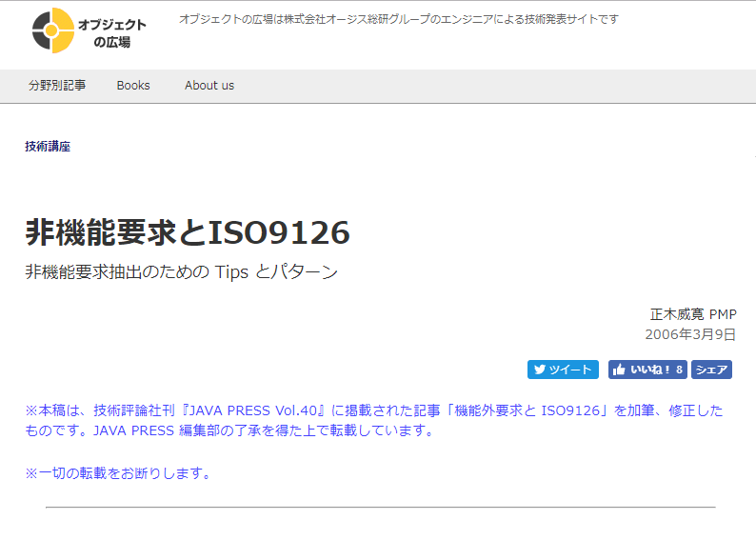Open the 分野別記事 menu
The width and height of the screenshot is (756, 540).
pyautogui.click(x=57, y=86)
